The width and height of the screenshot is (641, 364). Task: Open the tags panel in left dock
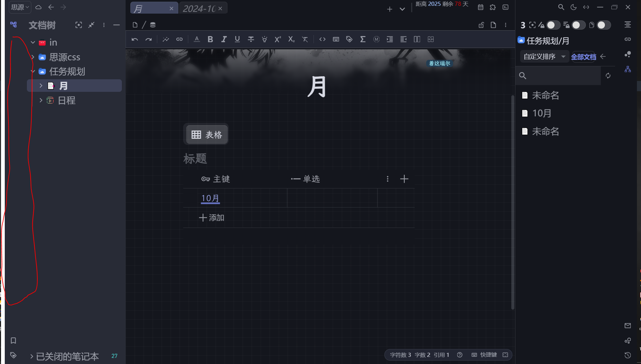(x=13, y=355)
